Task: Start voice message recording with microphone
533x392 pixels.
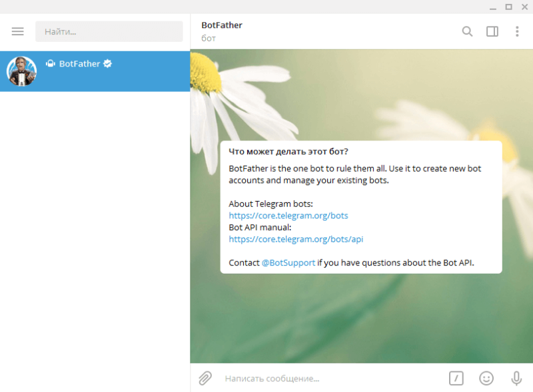Action: tap(516, 378)
